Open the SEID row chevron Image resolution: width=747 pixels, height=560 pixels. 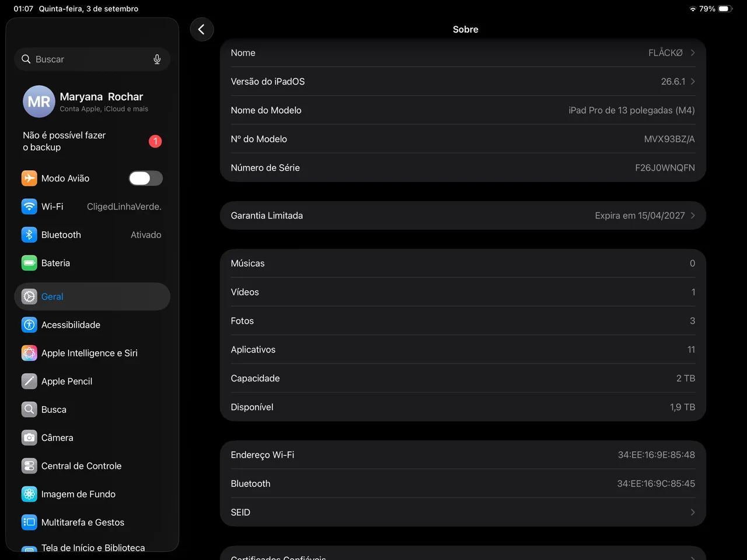(693, 512)
